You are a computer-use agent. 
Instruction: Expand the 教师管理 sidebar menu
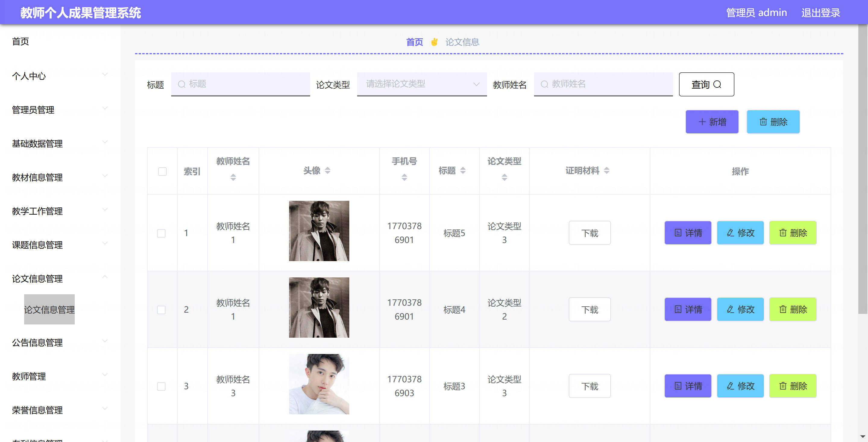pos(60,376)
